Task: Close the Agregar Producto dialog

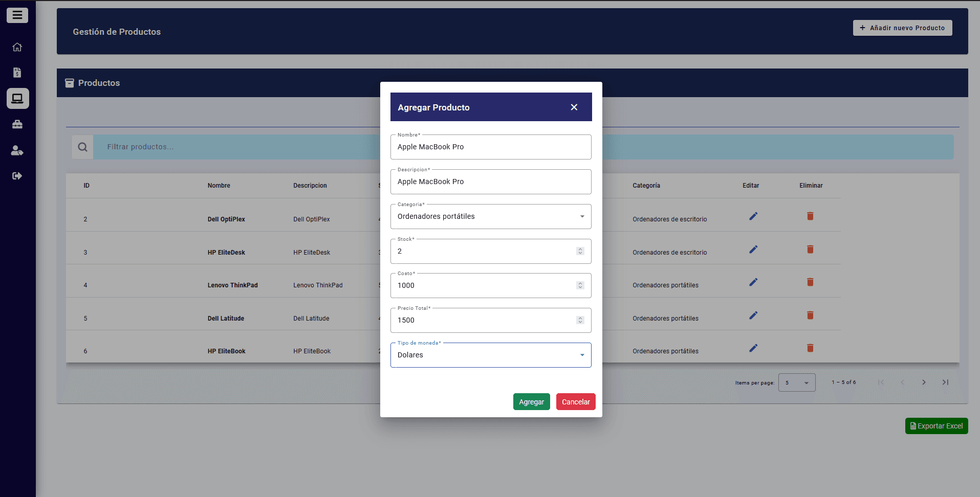Action: pos(574,107)
